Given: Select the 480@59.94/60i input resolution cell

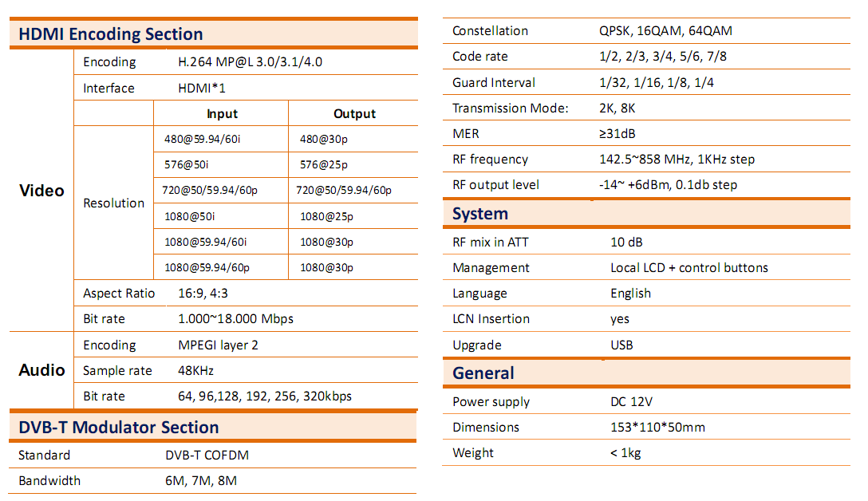Looking at the screenshot, I should tap(202, 140).
